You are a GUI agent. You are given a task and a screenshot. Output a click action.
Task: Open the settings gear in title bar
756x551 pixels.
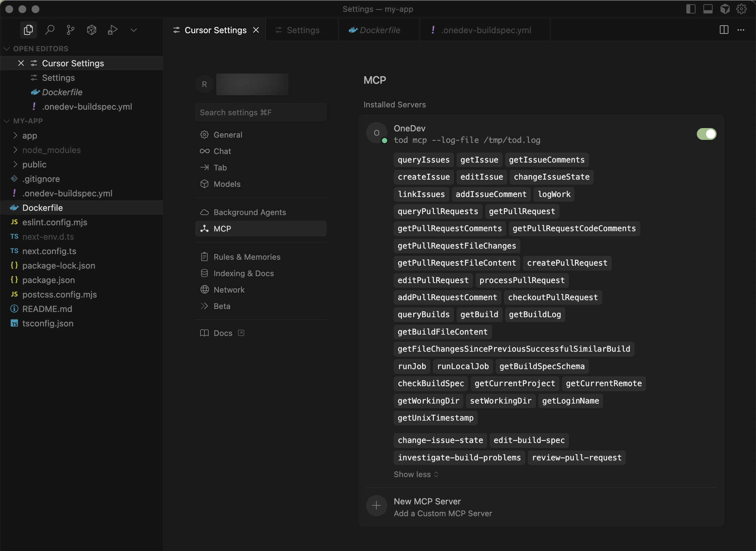pyautogui.click(x=741, y=9)
